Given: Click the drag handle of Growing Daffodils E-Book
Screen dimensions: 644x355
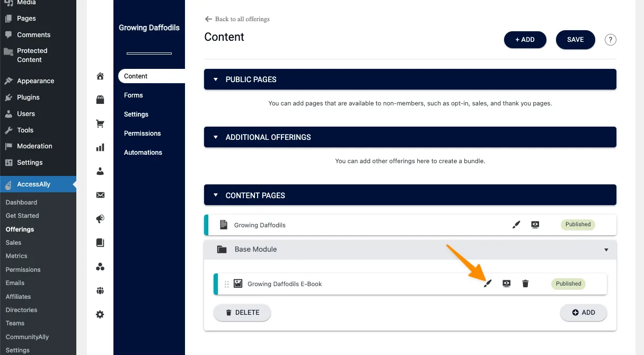Looking at the screenshot, I should click(x=227, y=284).
